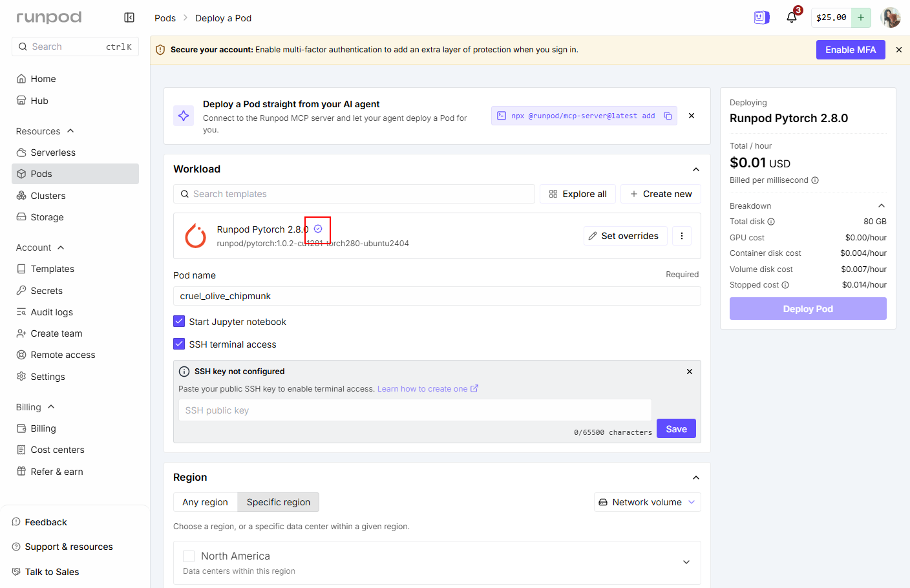The image size is (910, 588).
Task: Click the Runpod logo
Action: (x=49, y=17)
